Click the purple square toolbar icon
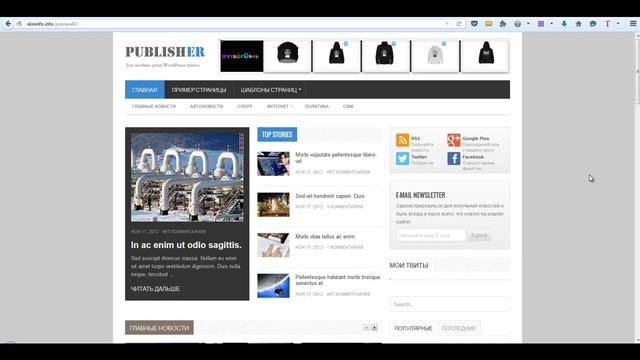Viewport: 640px width, 360px height. click(541, 24)
